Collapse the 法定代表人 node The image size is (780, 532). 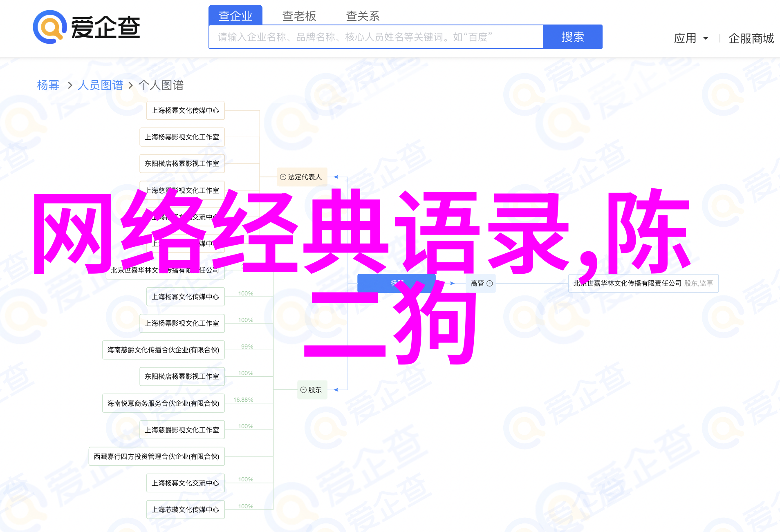coord(283,177)
